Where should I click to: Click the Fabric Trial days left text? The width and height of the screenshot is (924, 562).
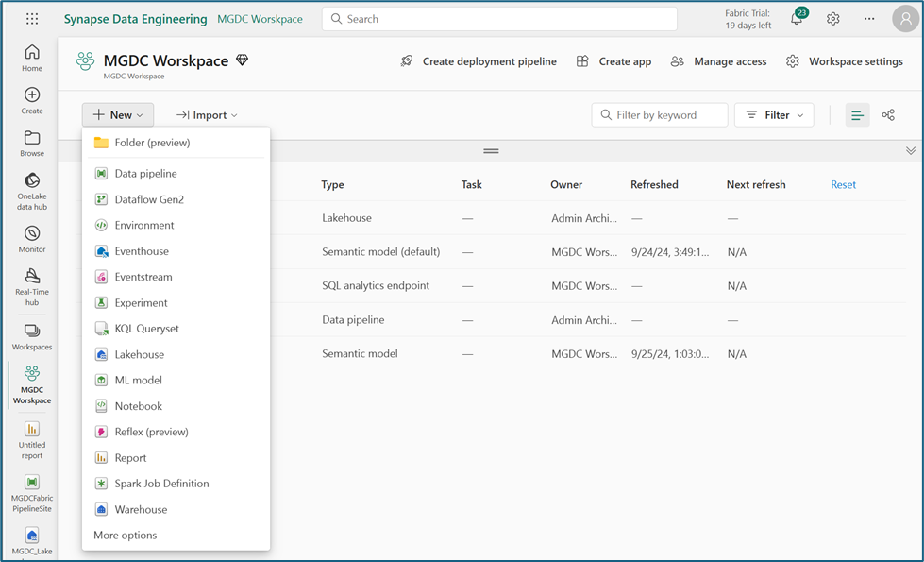748,20
